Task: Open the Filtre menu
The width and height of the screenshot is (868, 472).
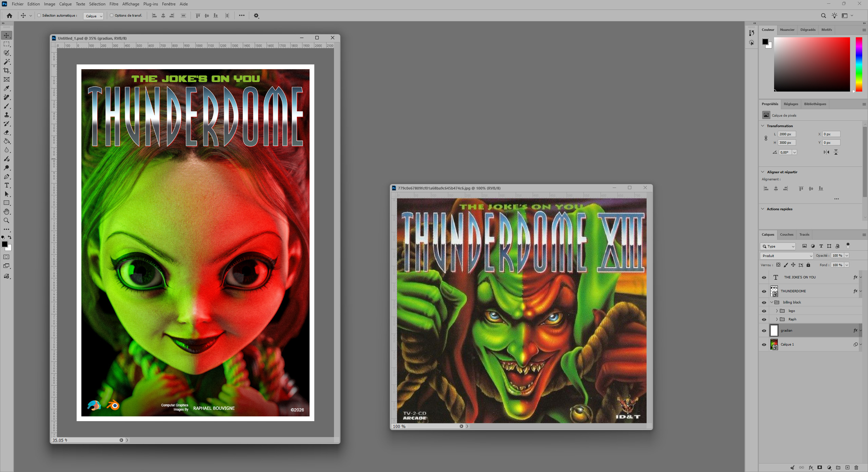Action: coord(114,4)
